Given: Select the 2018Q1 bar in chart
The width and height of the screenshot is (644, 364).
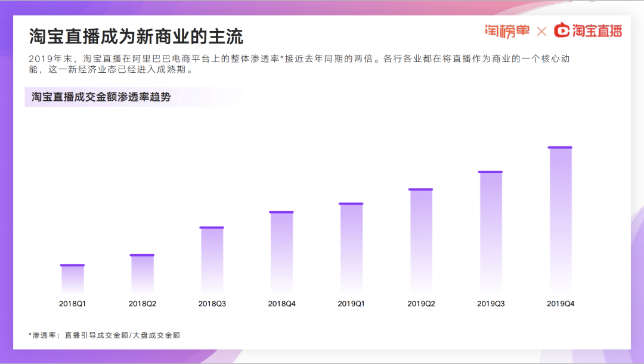Looking at the screenshot, I should point(72,279).
